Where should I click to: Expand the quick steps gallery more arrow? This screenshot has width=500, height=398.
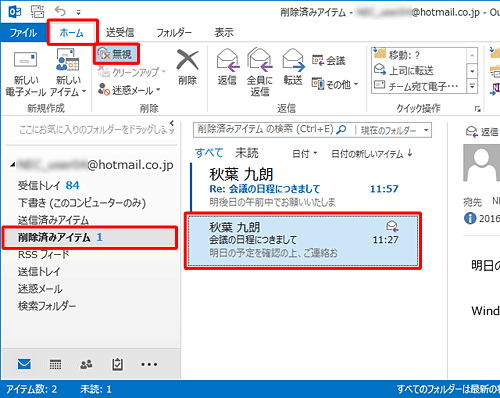coord(472,86)
